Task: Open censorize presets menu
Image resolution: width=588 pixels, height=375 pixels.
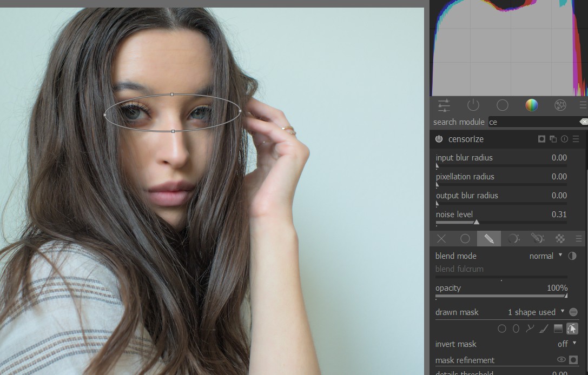Action: (576, 139)
